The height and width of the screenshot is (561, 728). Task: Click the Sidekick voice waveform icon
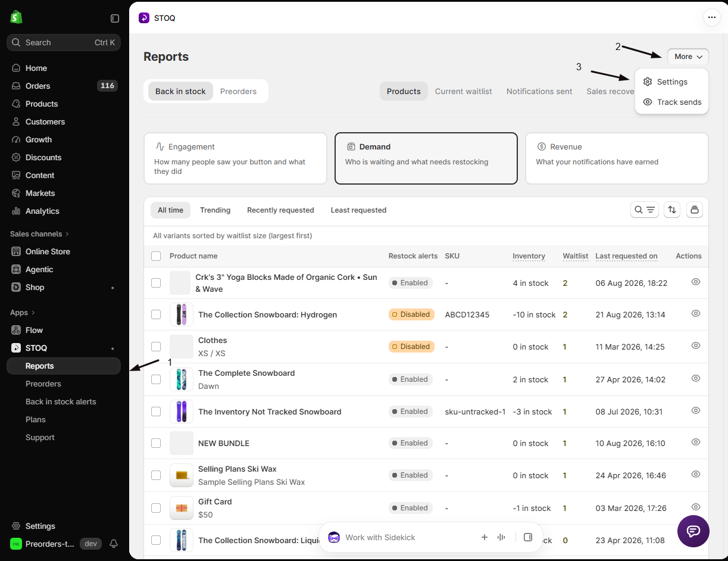501,537
